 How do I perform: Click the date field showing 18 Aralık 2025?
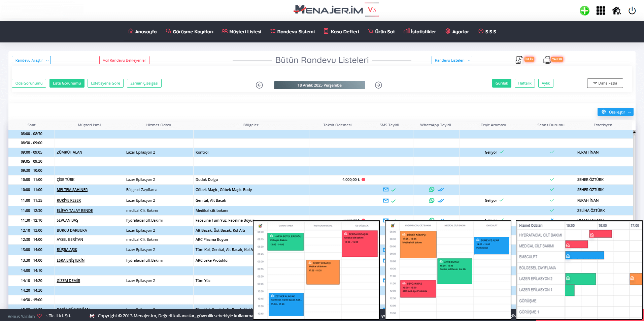click(x=319, y=85)
